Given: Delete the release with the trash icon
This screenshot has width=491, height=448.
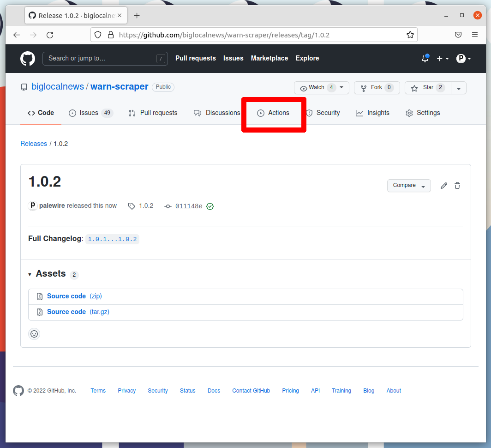Looking at the screenshot, I should tap(457, 186).
